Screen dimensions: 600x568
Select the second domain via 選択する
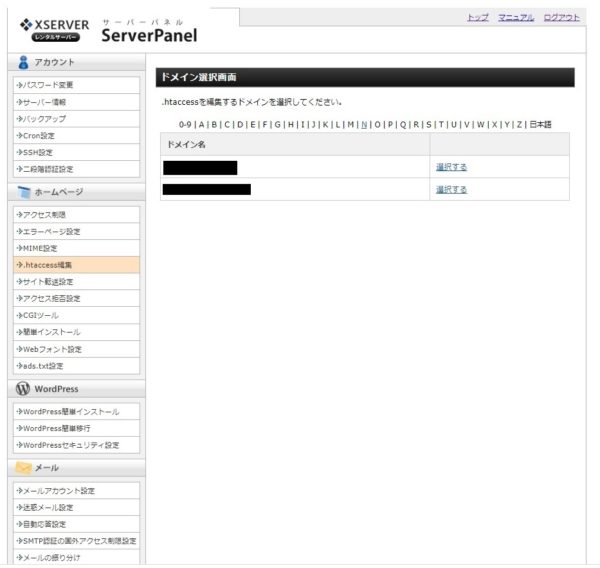[451, 189]
